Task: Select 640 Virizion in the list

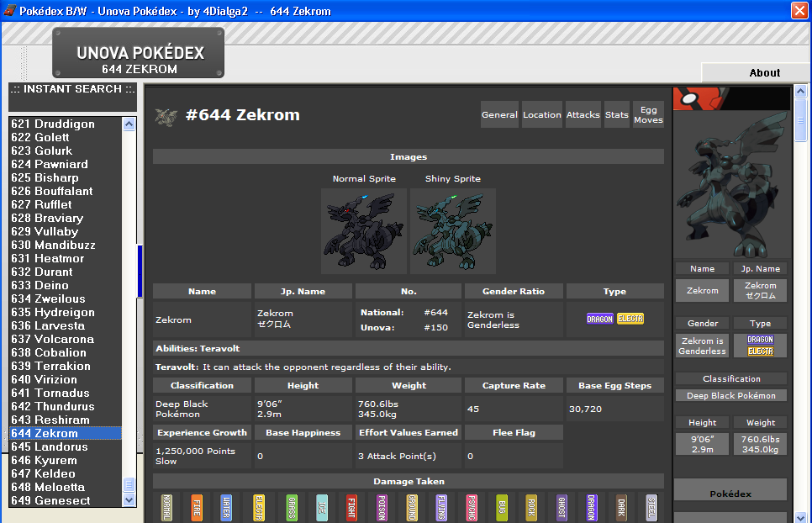Action: tap(66, 379)
